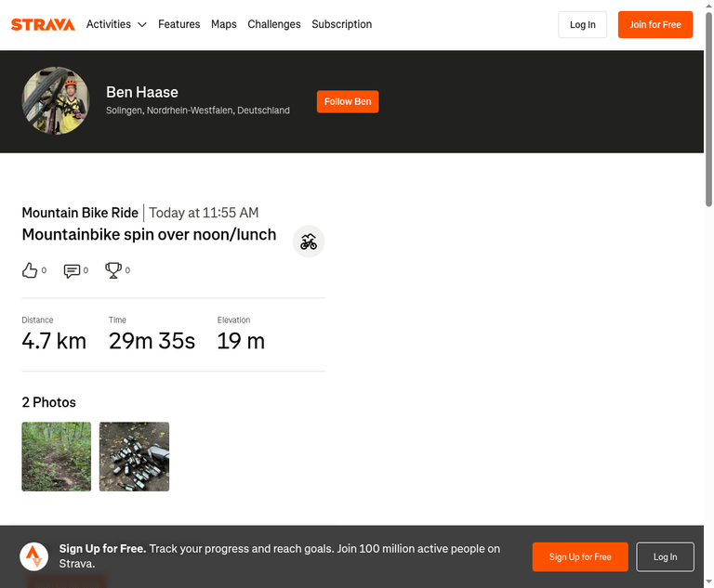Click the Strava app icon in the bottom banner
Screen dimensions: 714x588
[33, 556]
